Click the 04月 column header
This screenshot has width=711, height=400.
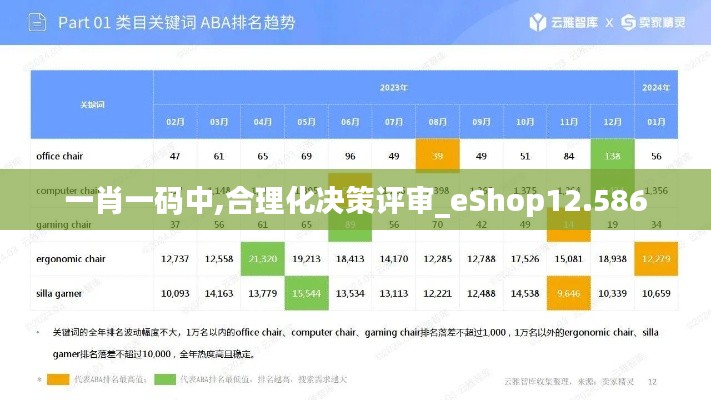pos(263,122)
